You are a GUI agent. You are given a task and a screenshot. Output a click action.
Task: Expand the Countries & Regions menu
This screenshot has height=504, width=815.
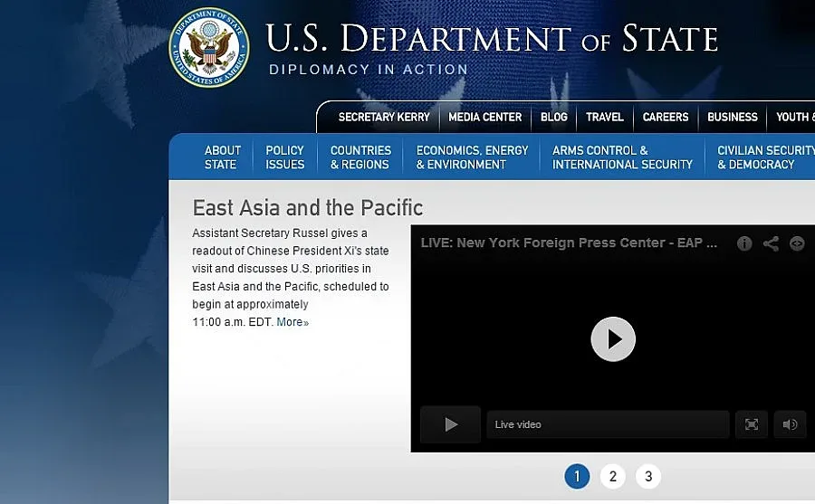(x=360, y=157)
